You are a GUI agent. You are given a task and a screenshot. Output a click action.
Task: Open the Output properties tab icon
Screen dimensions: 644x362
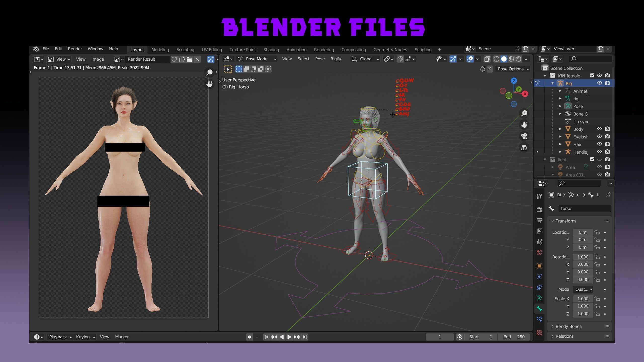[539, 220]
